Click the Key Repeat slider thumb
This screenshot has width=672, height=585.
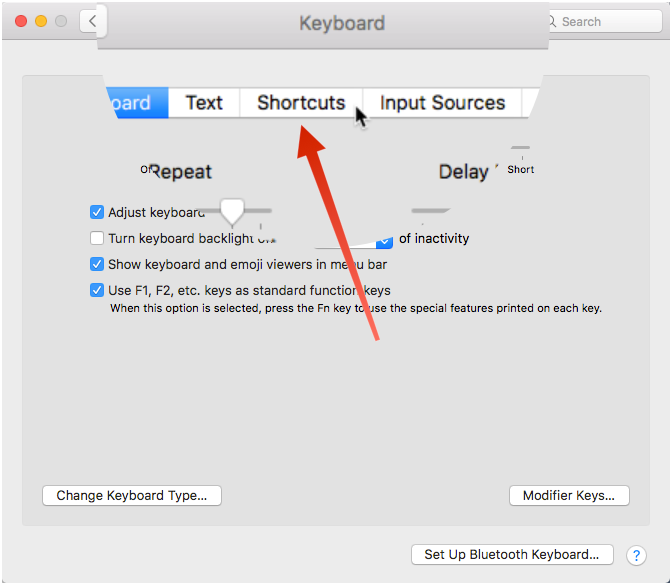point(232,210)
